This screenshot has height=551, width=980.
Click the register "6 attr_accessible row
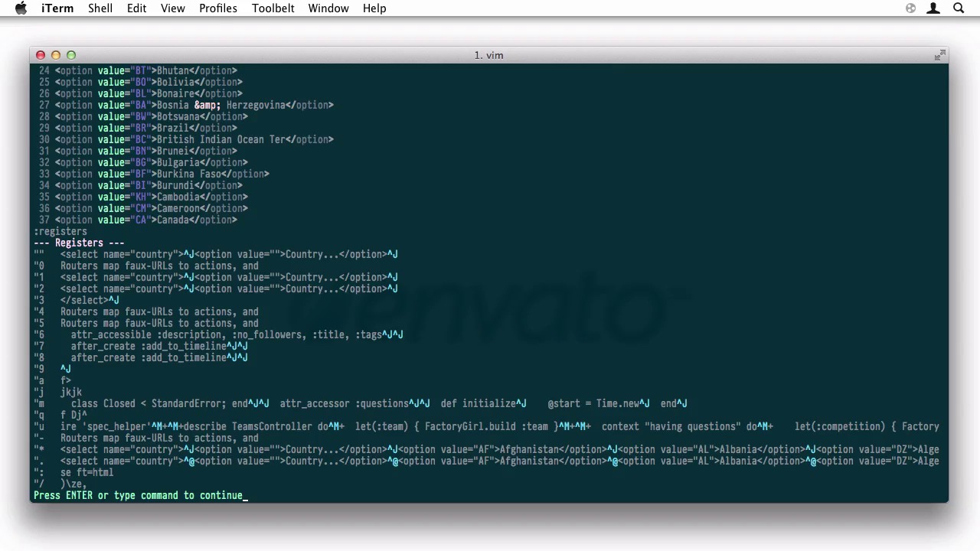tap(219, 334)
